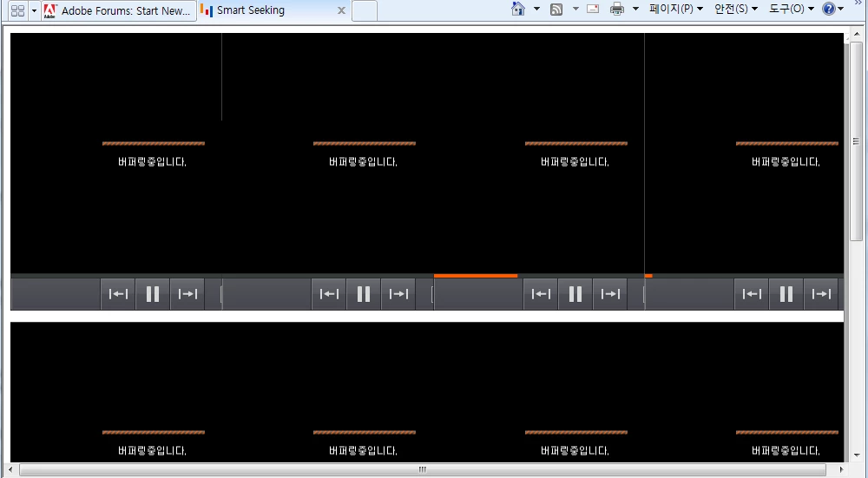This screenshot has height=478, width=868.
Task: Step forward in the leftmost top player
Action: point(187,294)
